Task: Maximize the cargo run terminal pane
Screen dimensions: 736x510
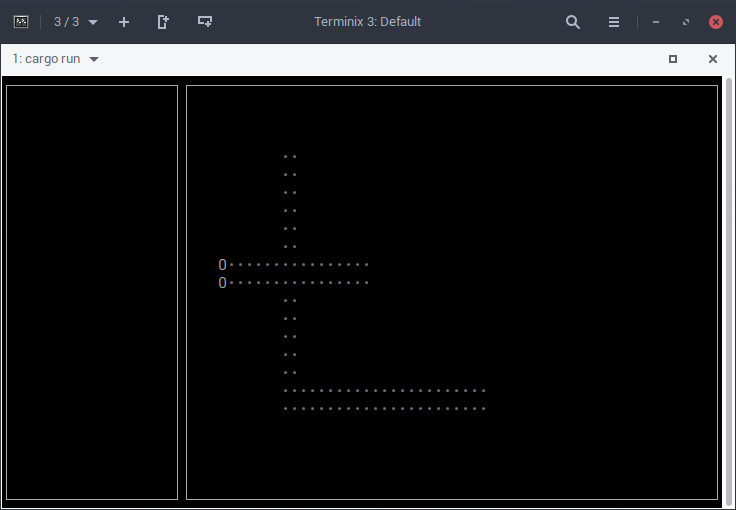Action: click(x=673, y=59)
